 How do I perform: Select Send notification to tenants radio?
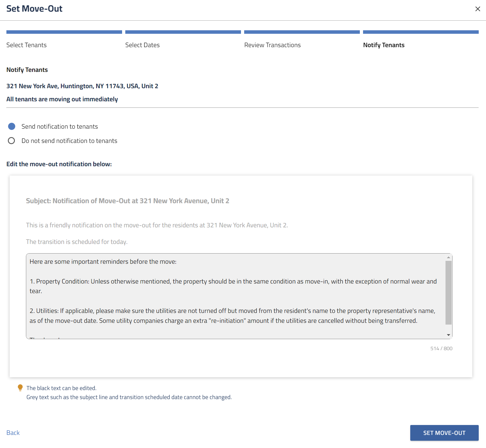click(x=12, y=126)
